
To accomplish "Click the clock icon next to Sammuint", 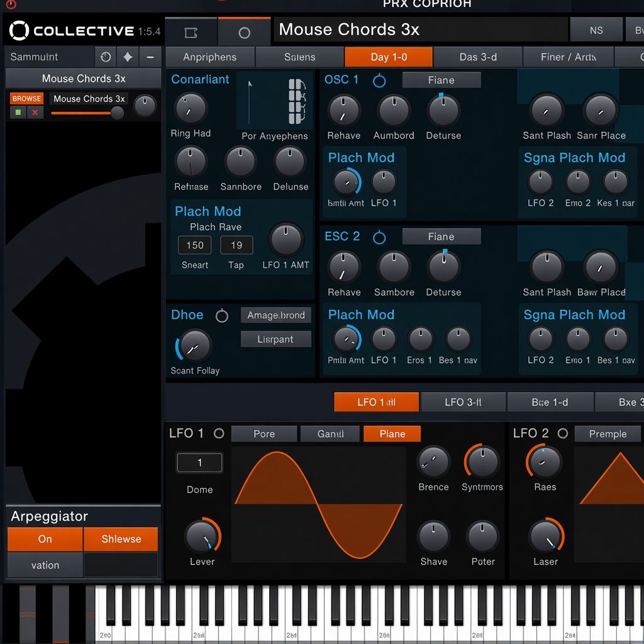I will pyautogui.click(x=106, y=57).
